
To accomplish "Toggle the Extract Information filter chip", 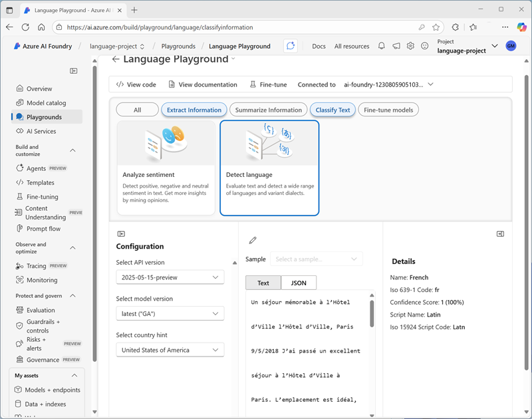I will (194, 110).
